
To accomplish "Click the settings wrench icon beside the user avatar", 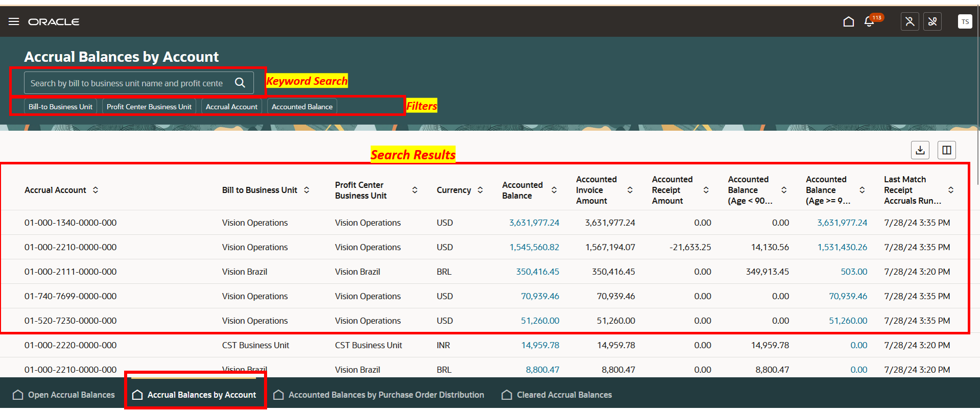I will point(933,21).
